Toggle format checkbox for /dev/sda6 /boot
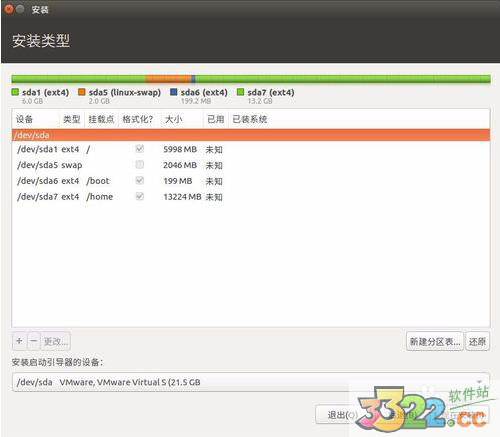Image resolution: width=500 pixels, height=437 pixels. click(x=140, y=180)
